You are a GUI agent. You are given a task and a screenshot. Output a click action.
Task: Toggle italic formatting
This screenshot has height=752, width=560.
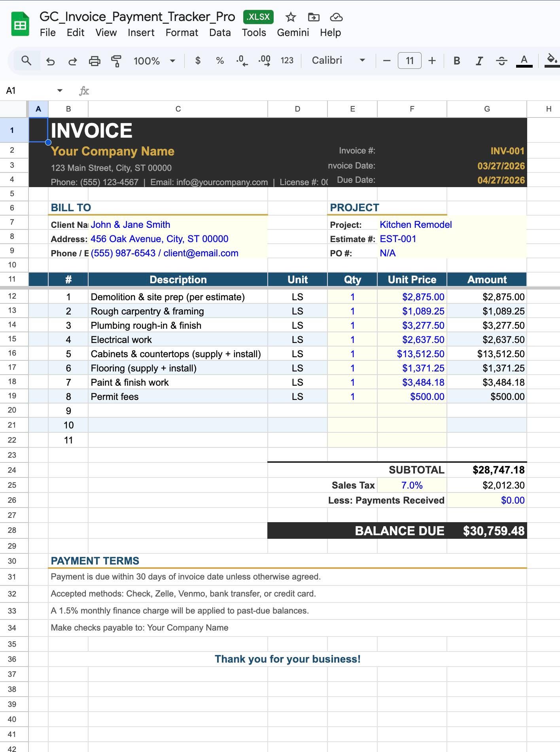(479, 61)
